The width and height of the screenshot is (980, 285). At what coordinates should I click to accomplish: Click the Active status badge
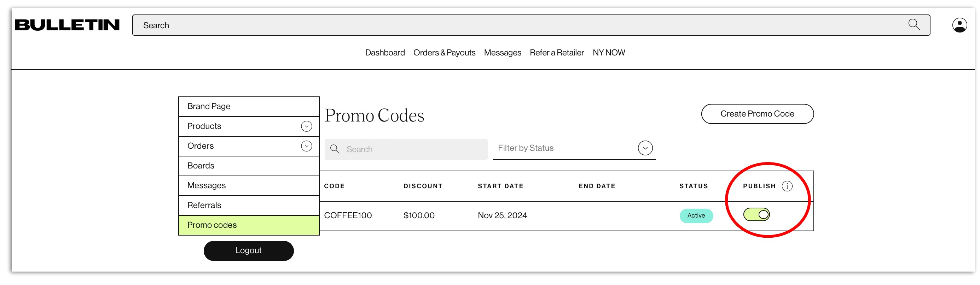tap(696, 215)
